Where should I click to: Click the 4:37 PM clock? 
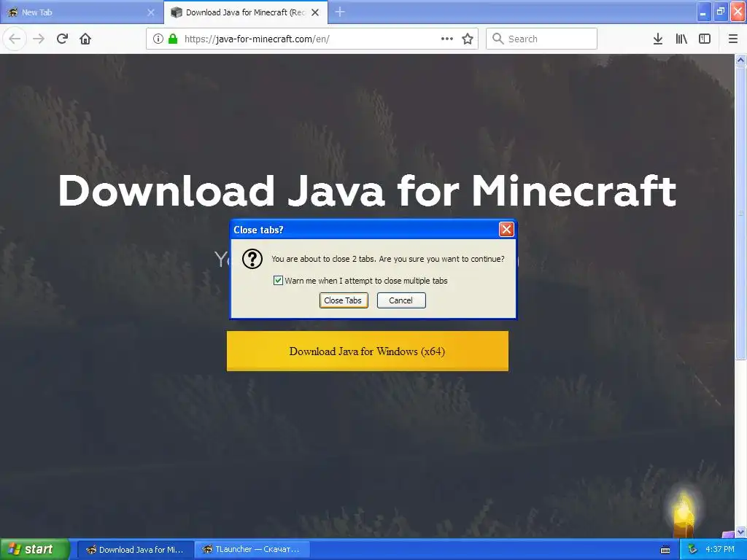[720, 549]
